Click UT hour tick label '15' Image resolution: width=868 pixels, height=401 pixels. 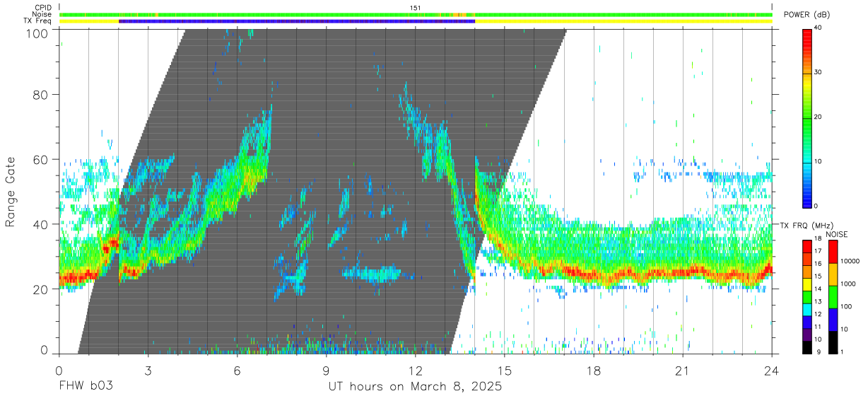pos(504,370)
